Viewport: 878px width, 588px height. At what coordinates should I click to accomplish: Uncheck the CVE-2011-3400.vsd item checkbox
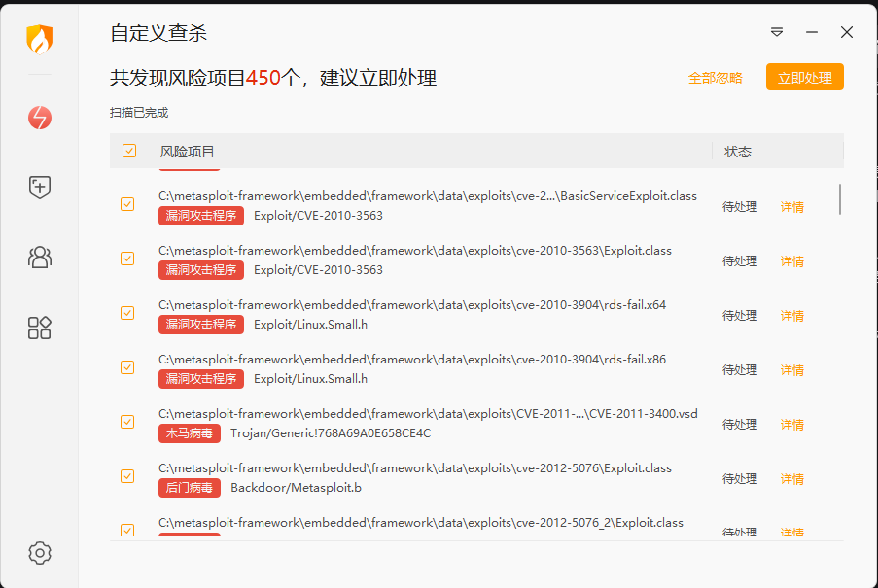pyautogui.click(x=127, y=422)
